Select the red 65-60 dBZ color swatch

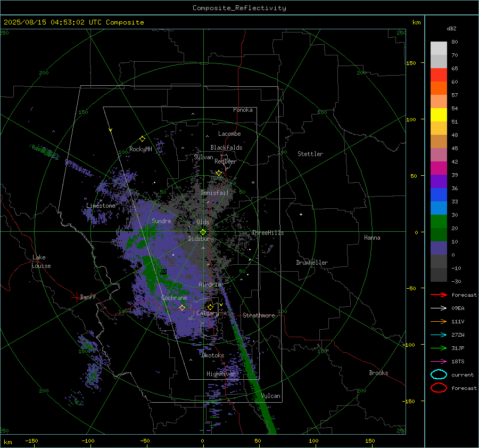pyautogui.click(x=439, y=75)
